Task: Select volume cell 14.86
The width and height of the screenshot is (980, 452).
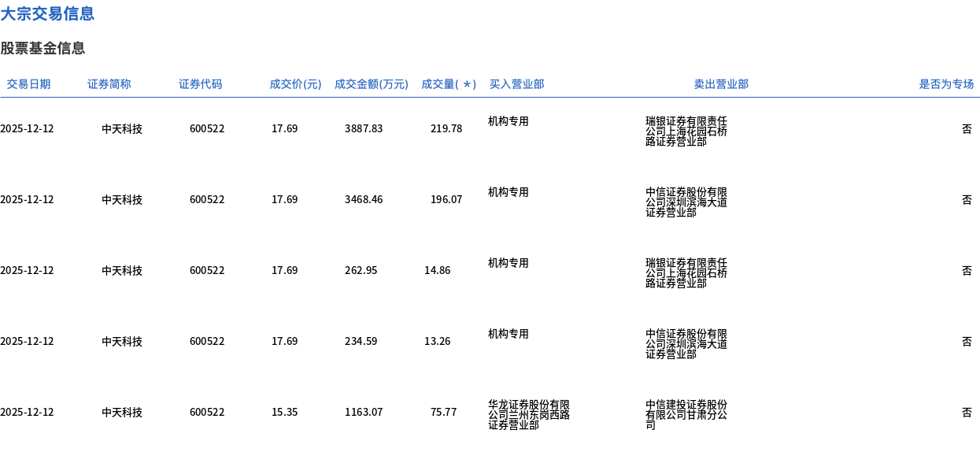Action: point(438,270)
